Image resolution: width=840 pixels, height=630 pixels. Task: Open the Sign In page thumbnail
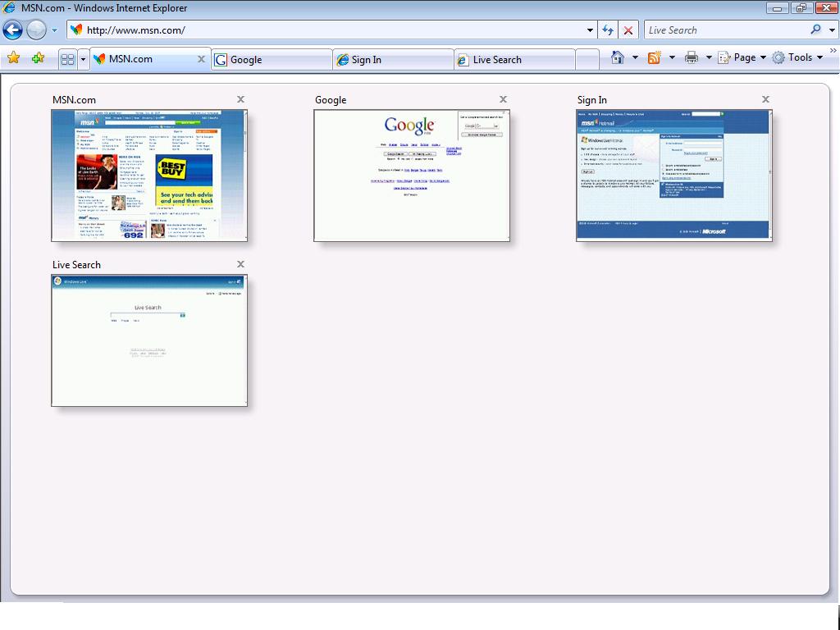674,176
